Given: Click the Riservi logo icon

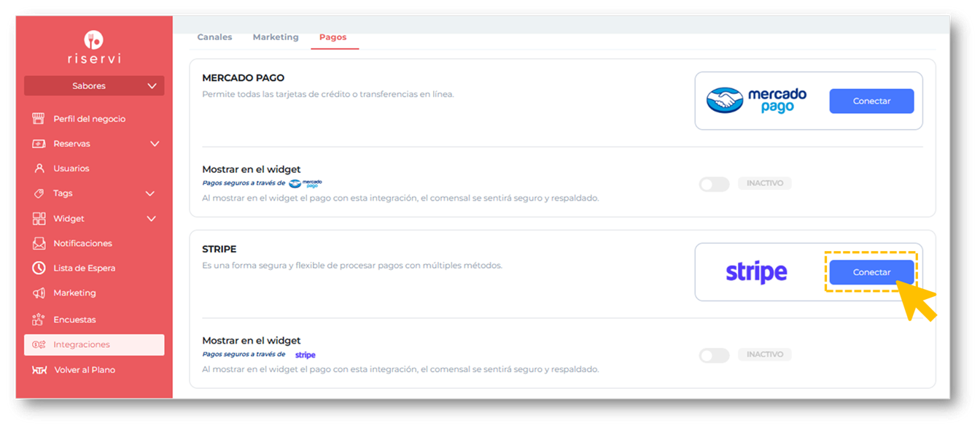Looking at the screenshot, I should point(93,39).
